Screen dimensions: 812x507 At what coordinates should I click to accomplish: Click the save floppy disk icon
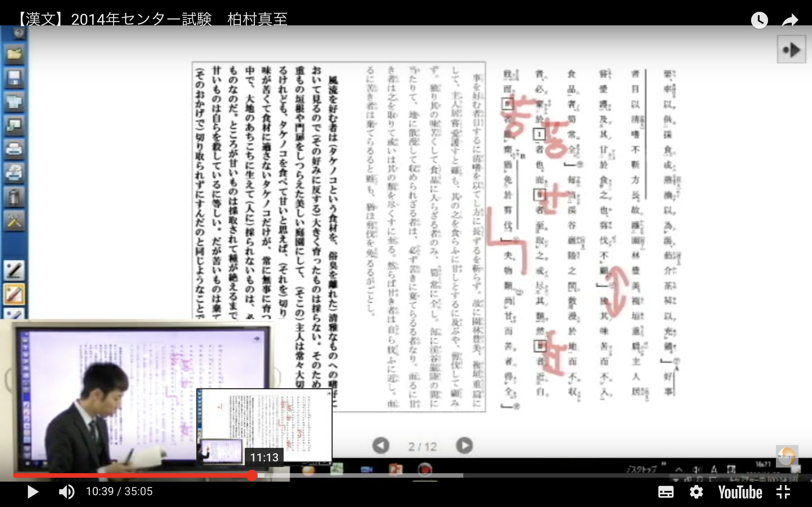[x=14, y=78]
